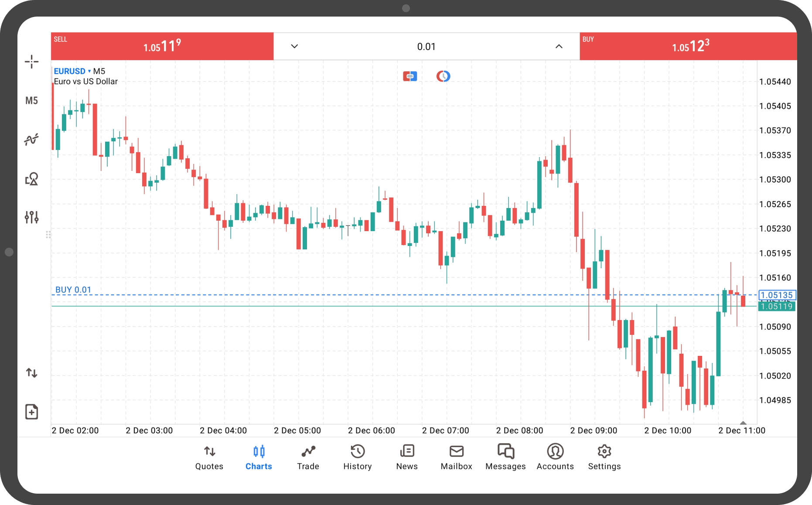Switch to the Quotes tab
The image size is (812, 505).
pyautogui.click(x=209, y=457)
